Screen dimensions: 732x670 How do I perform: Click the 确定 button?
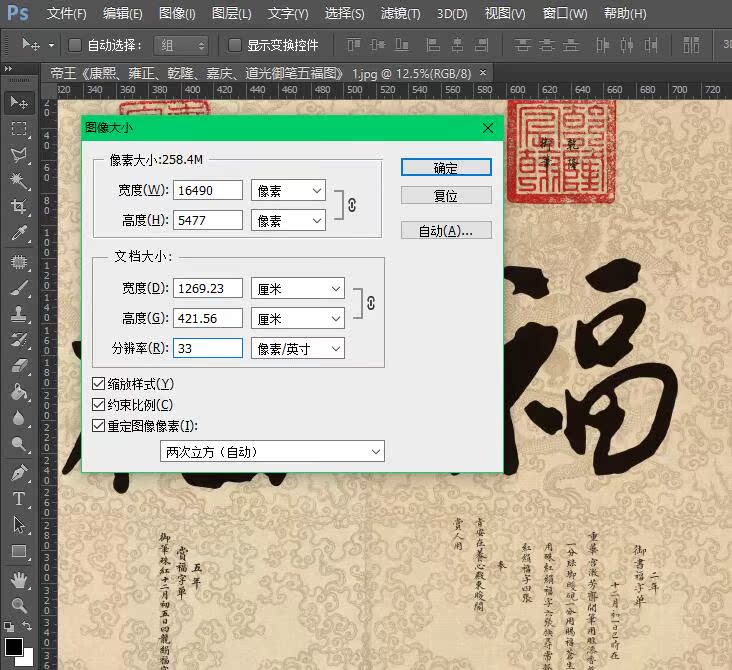coord(446,167)
